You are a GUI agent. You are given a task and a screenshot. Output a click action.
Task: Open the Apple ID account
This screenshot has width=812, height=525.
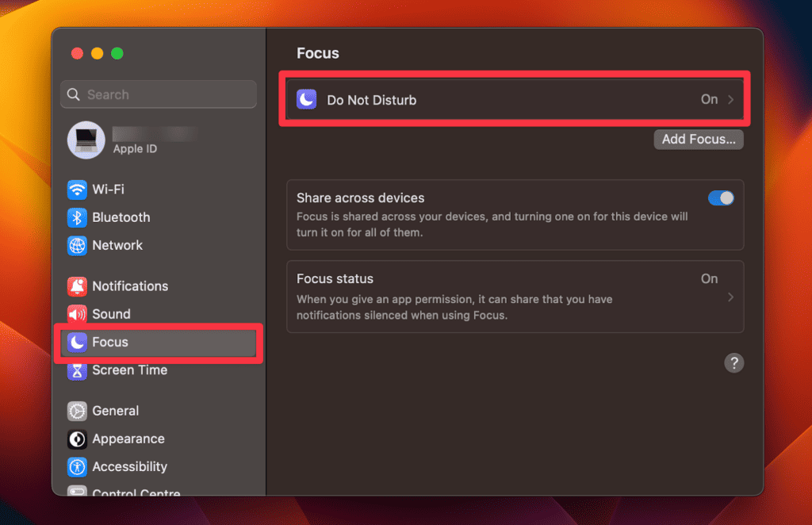coord(159,140)
